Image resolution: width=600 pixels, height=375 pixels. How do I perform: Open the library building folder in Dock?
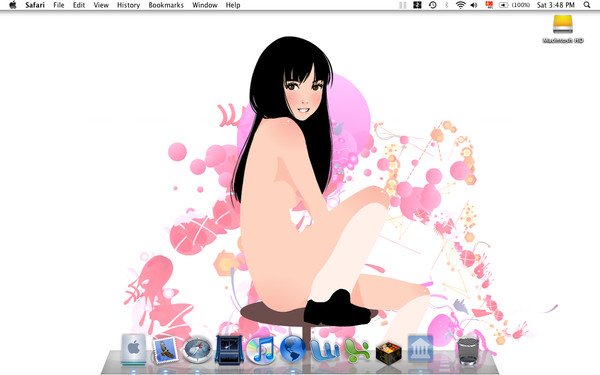[420, 349]
